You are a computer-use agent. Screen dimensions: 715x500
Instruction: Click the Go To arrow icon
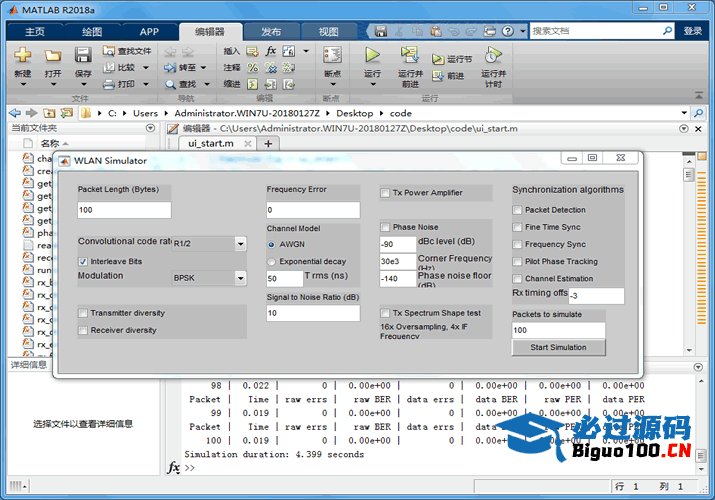click(x=170, y=67)
